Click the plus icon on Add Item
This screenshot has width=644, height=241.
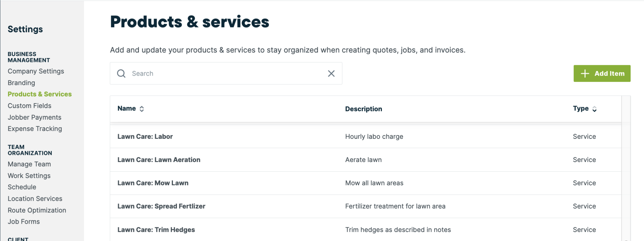pos(585,74)
